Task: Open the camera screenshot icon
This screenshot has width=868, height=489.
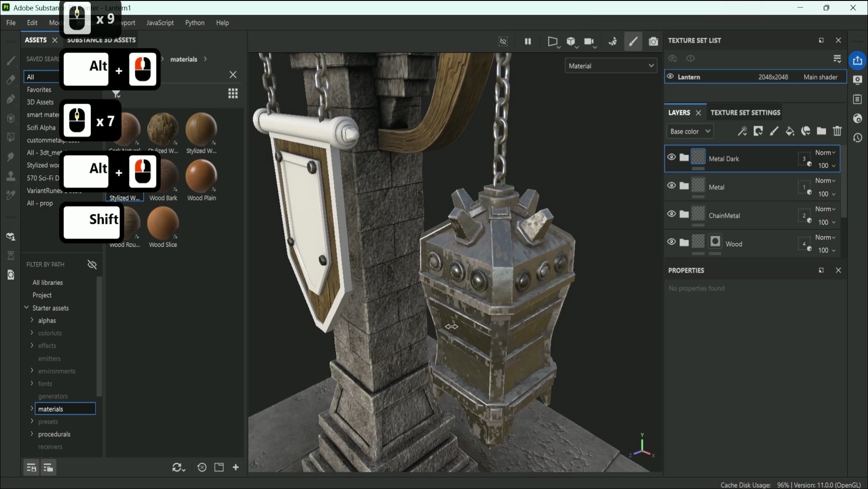Action: [653, 42]
